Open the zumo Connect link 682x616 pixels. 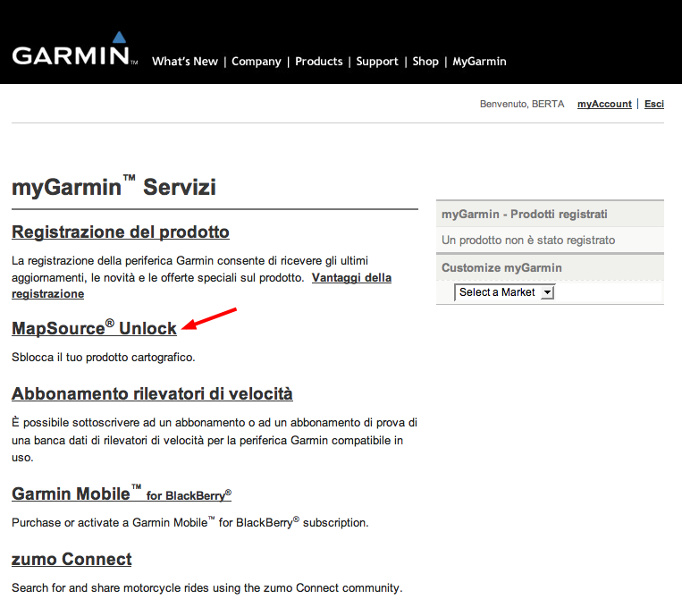coord(72,559)
